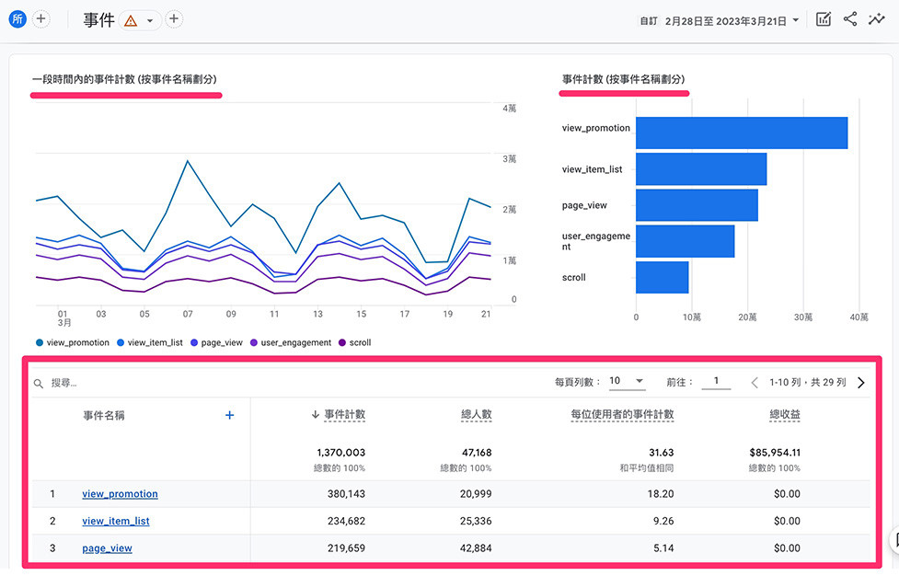
Task: Open dropdown arrow next to warning icon
Action: [x=150, y=21]
